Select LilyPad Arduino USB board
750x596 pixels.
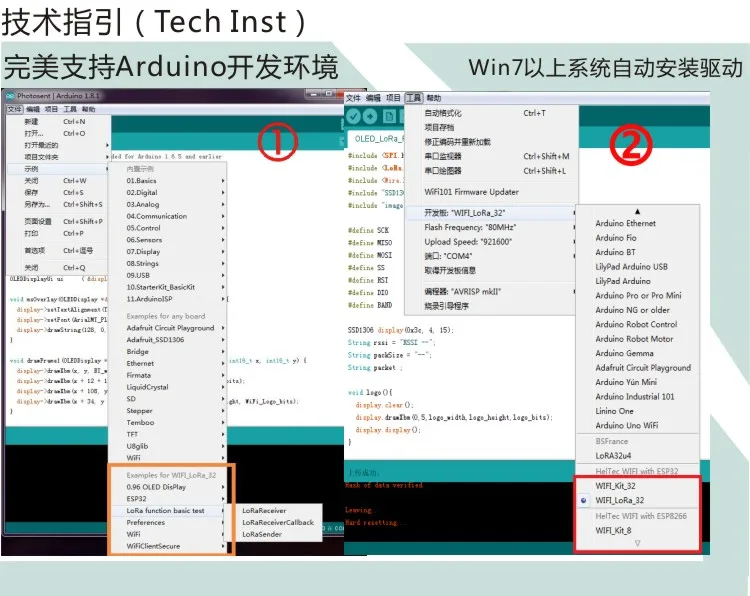tap(631, 266)
